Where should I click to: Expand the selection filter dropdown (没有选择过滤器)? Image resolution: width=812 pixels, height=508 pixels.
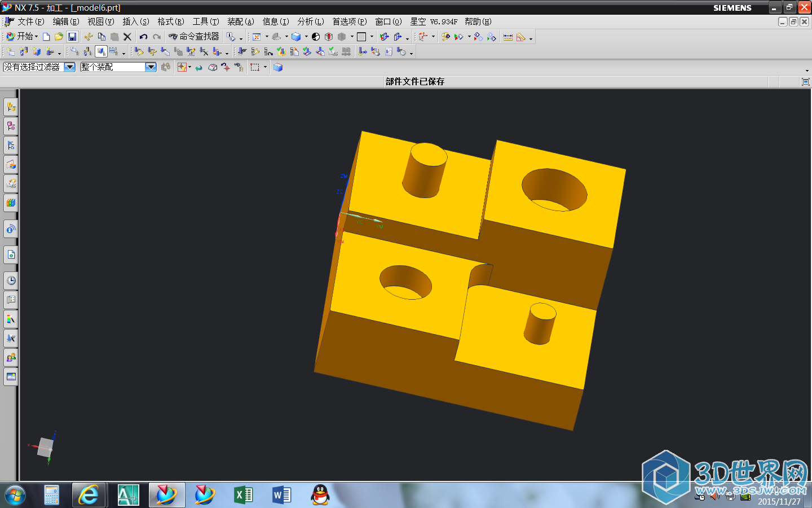pyautogui.click(x=69, y=67)
